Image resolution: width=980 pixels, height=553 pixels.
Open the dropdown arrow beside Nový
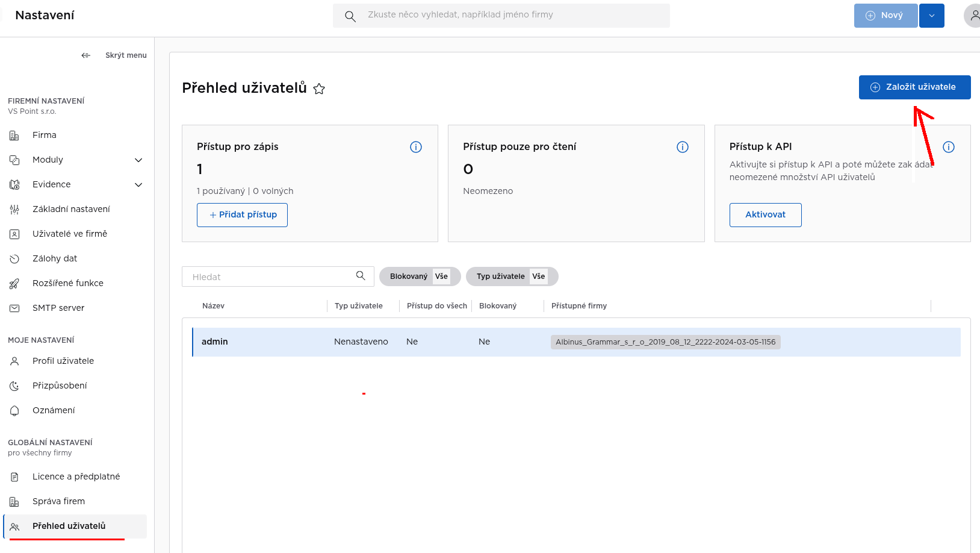(932, 16)
